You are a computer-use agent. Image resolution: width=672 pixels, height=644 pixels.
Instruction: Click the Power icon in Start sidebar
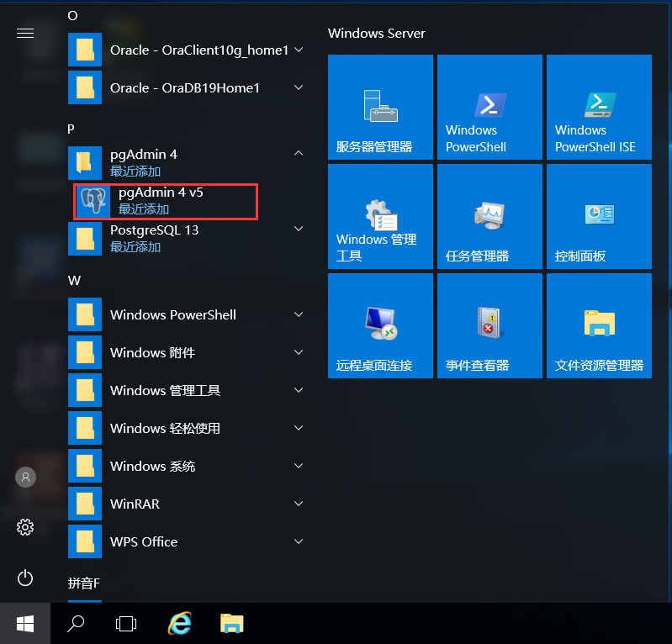point(25,578)
